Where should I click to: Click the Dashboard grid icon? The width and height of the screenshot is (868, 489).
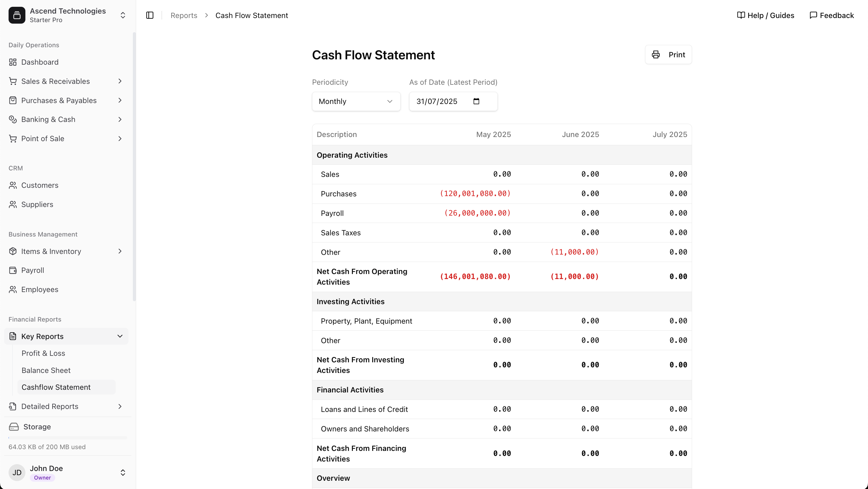[13, 62]
